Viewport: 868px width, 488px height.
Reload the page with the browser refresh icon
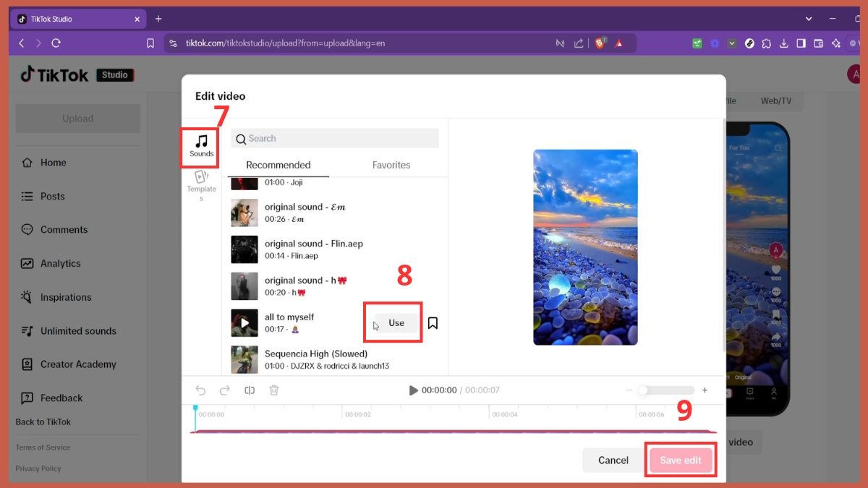tap(56, 43)
